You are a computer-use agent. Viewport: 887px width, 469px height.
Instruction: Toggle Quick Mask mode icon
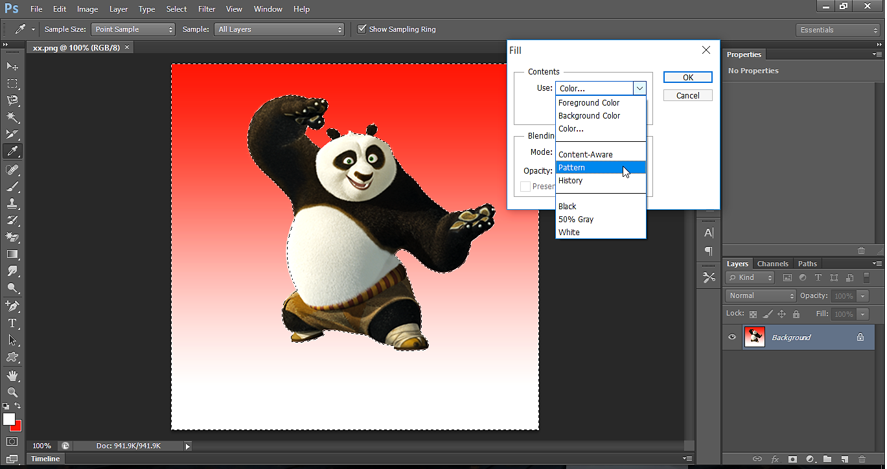point(12,441)
